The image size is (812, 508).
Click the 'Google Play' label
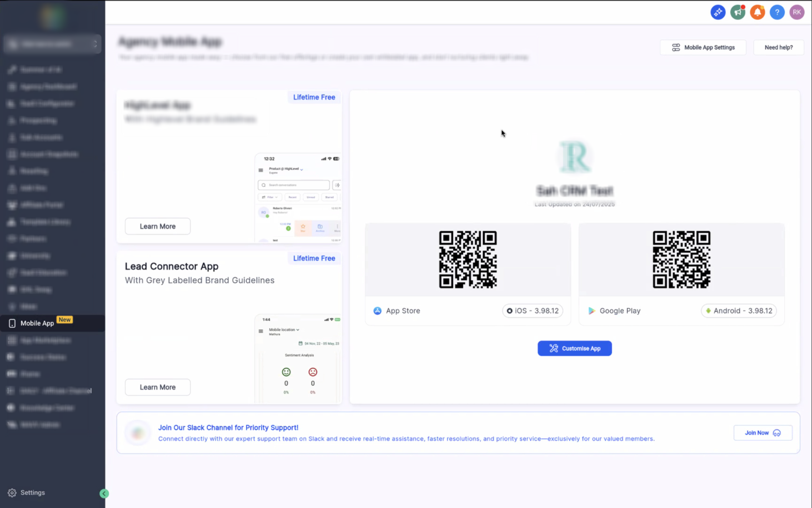(620, 311)
